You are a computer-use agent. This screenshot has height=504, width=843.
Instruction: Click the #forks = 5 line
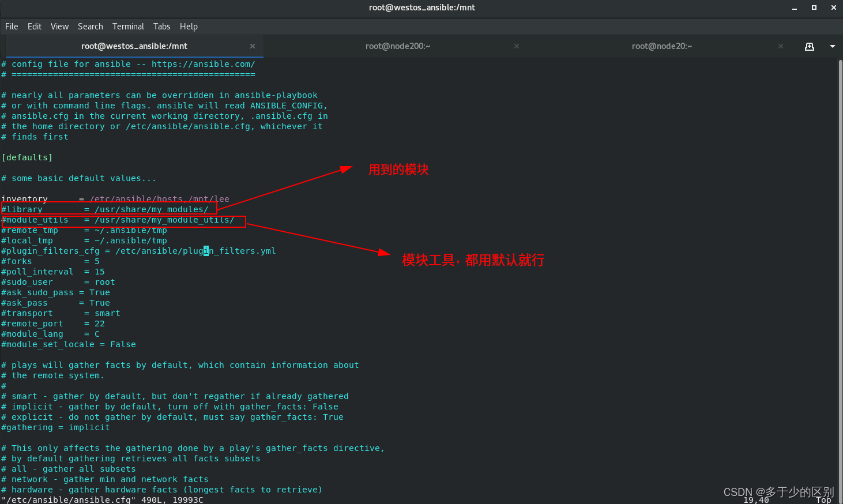(50, 261)
